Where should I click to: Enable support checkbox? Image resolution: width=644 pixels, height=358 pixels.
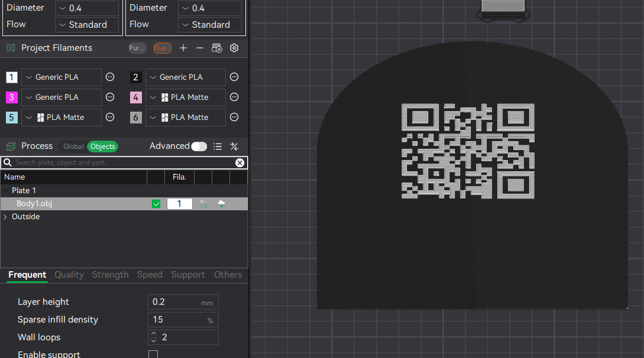click(x=153, y=354)
